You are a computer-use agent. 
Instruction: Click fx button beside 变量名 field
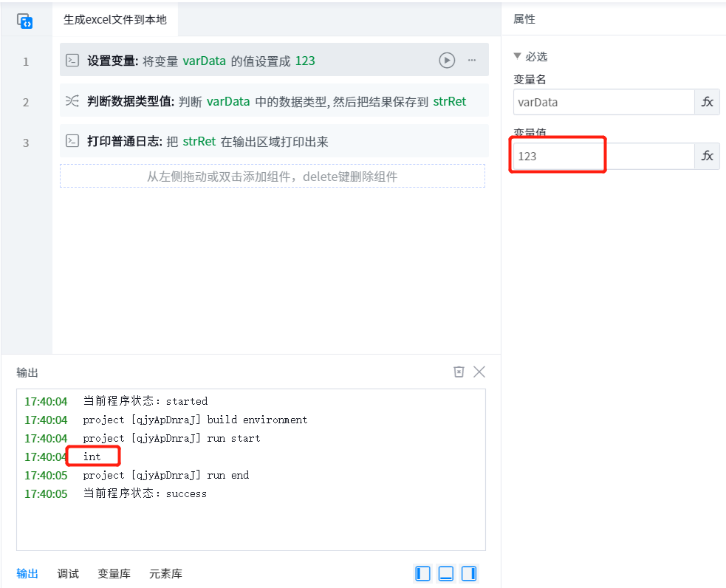point(707,102)
